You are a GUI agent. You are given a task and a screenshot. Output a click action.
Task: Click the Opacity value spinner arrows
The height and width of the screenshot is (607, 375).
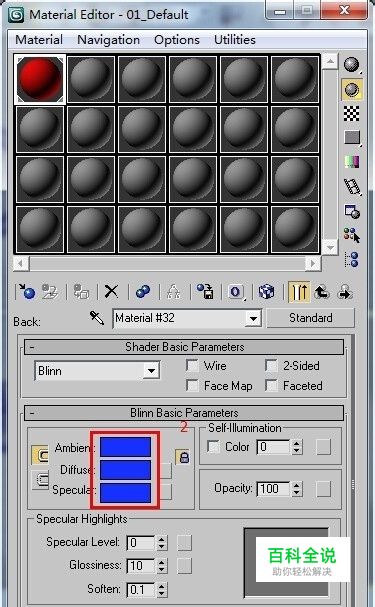(296, 489)
